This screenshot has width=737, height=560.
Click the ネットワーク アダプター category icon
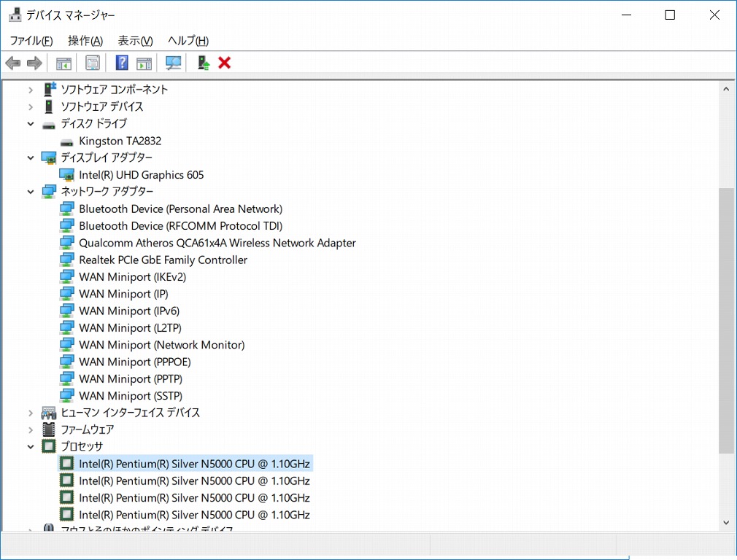48,191
